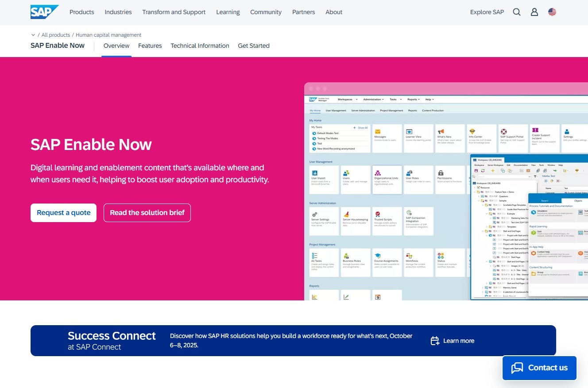Click the SAP Companion Integration tile in the screenshot
Screen dimensions: 588x388
click(418, 221)
